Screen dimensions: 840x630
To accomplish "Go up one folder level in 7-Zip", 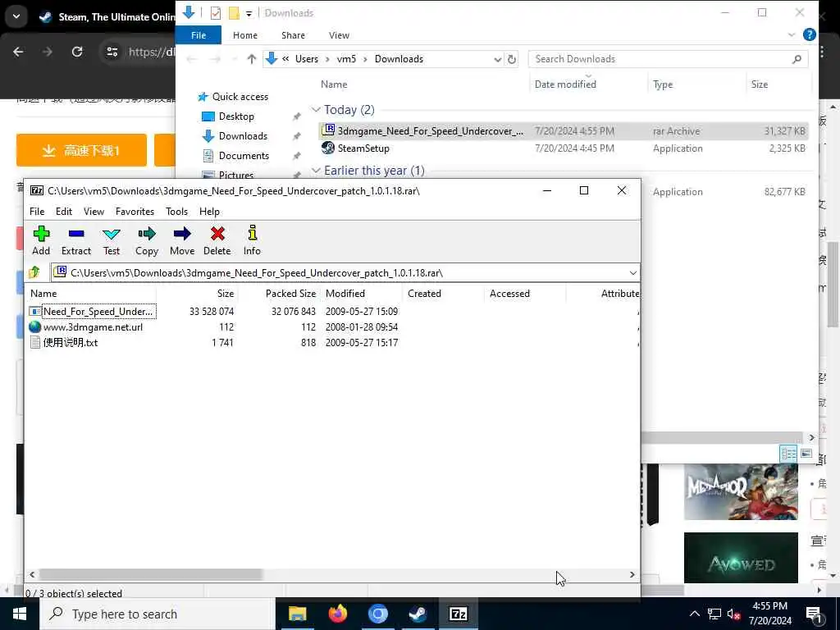I will [x=34, y=272].
